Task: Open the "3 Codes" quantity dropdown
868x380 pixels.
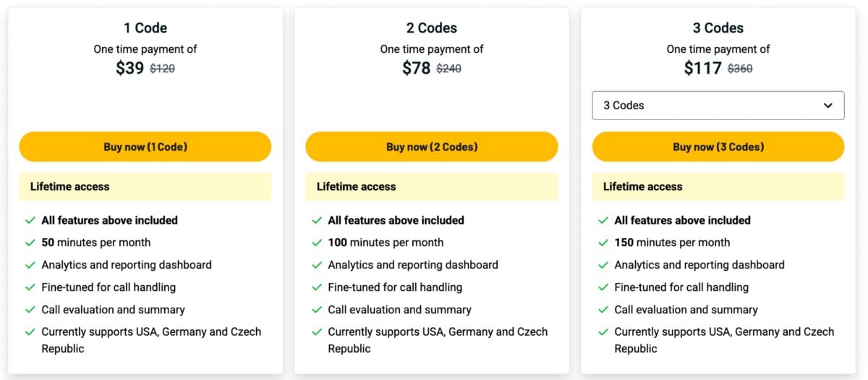Action: click(x=718, y=106)
